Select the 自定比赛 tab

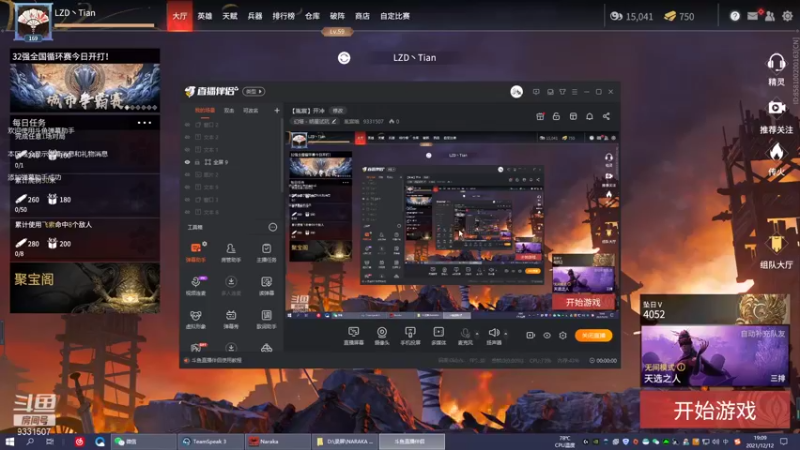(395, 16)
